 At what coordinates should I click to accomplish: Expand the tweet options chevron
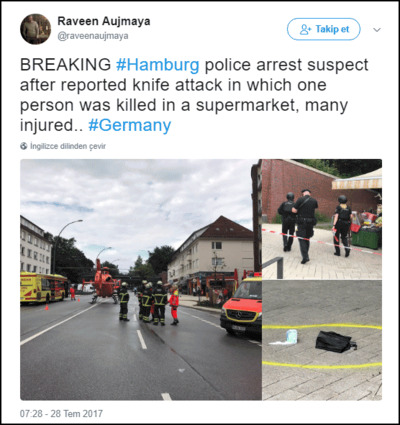tap(377, 30)
